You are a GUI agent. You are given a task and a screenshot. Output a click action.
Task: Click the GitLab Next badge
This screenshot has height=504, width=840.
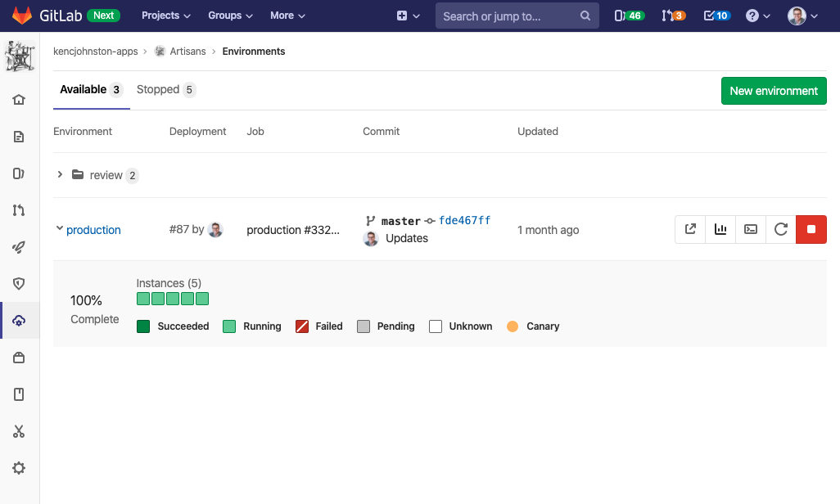(x=103, y=16)
